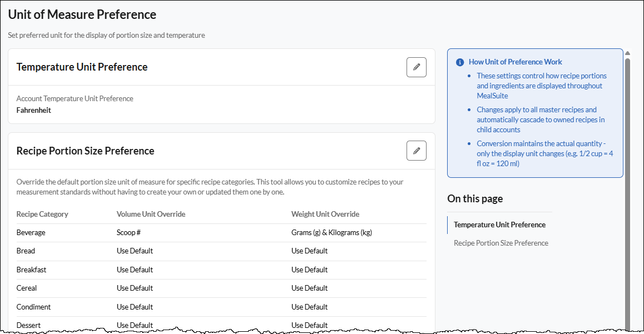This screenshot has height=334, width=644.
Task: Click the Recipe Portion Size Preference card heading
Action: point(86,151)
